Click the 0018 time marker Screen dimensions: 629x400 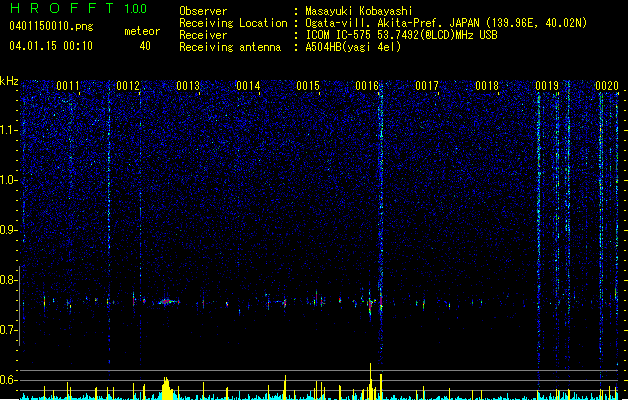(x=487, y=86)
